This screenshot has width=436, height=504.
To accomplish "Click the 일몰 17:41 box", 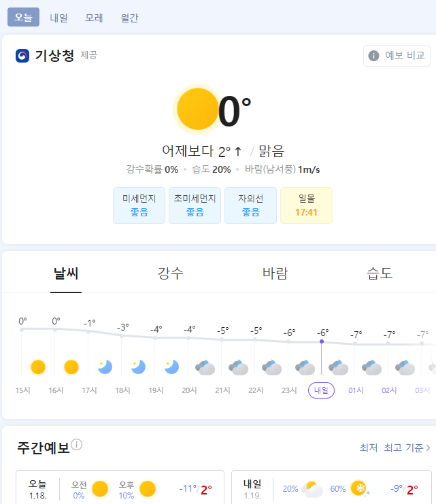I will click(x=306, y=205).
